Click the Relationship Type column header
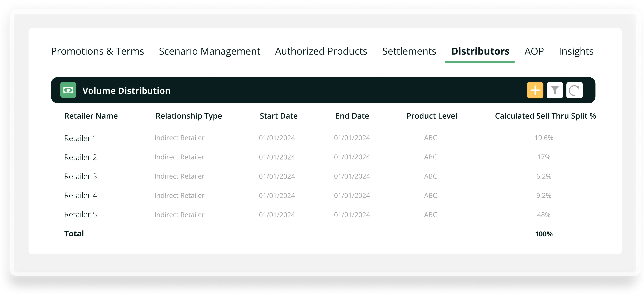The width and height of the screenshot is (644, 294). (189, 116)
